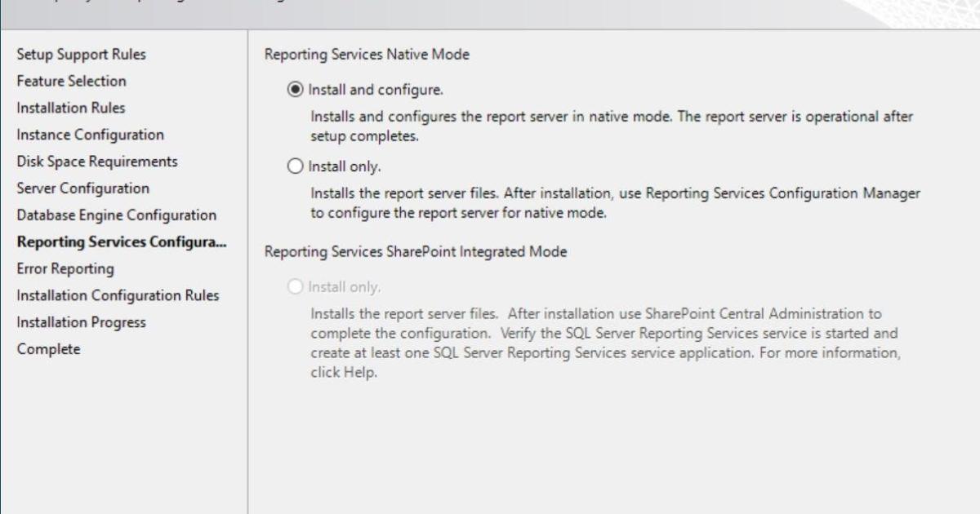
Task: Select the Installation Progress step
Action: pyautogui.click(x=81, y=322)
